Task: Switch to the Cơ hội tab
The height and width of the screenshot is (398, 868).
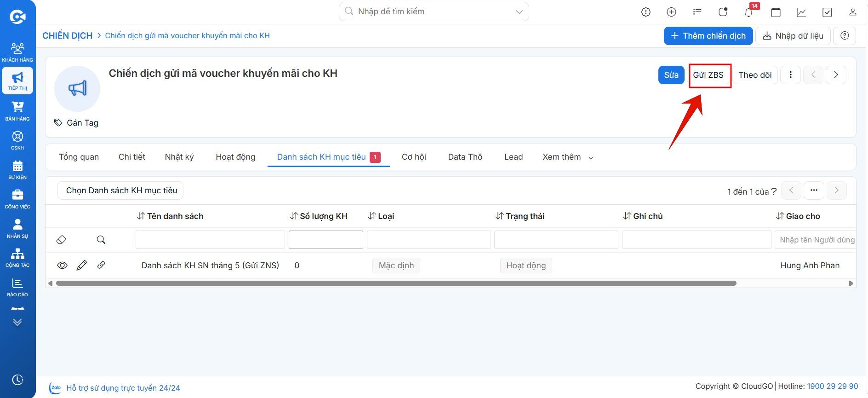Action: coord(414,157)
